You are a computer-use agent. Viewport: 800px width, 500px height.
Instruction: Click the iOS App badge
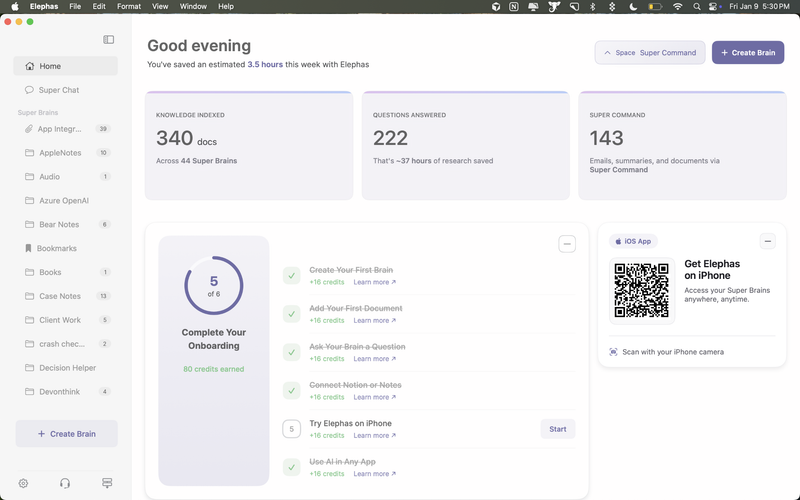[x=633, y=241]
